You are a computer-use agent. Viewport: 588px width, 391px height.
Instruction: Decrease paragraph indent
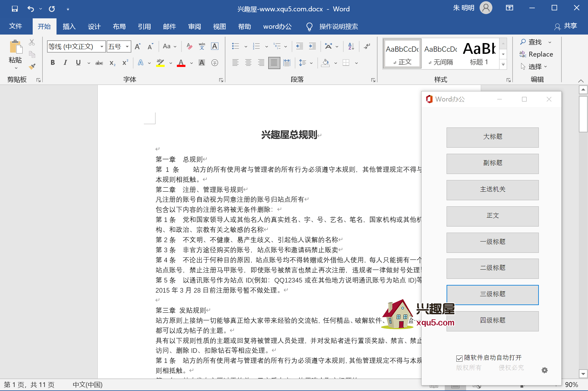pyautogui.click(x=300, y=46)
